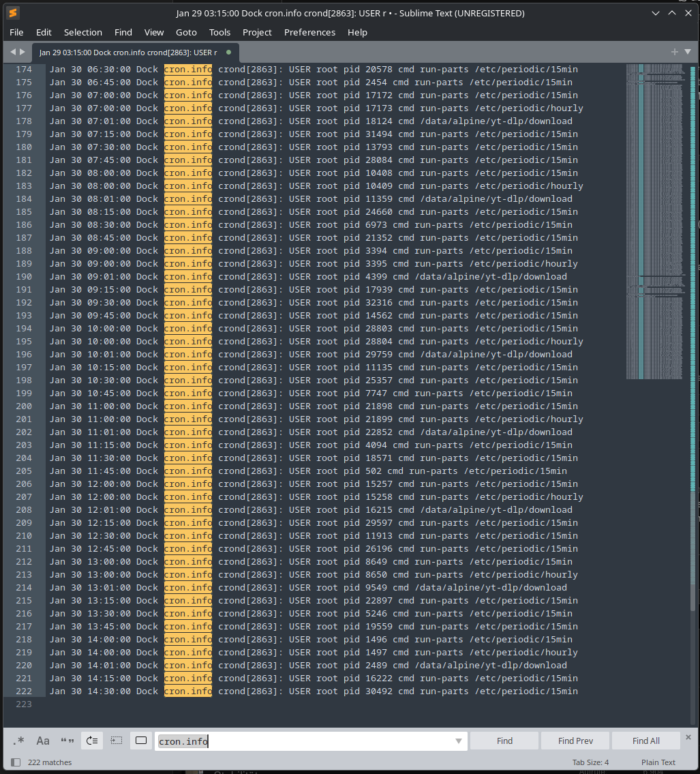Open the Preferences menu
Viewport: 700px width, 774px height.
(310, 32)
